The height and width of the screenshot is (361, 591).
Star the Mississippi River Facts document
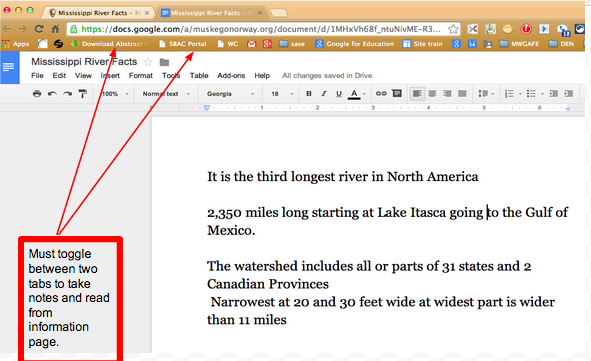point(149,62)
